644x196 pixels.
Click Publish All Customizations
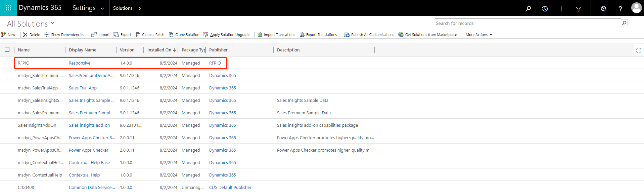tap(369, 35)
